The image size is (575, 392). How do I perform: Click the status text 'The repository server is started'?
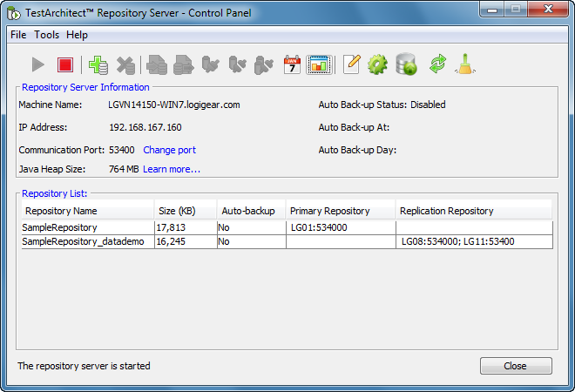pyautogui.click(x=84, y=366)
